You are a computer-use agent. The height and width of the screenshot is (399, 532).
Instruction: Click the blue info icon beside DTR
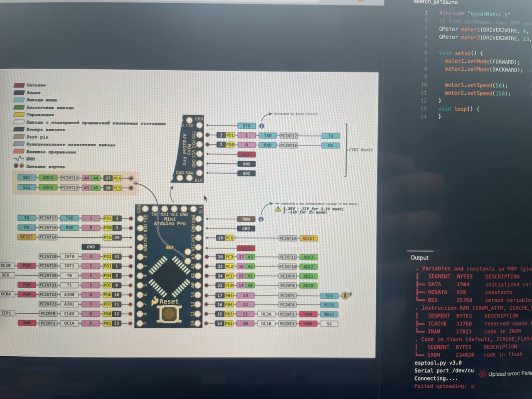[261, 126]
